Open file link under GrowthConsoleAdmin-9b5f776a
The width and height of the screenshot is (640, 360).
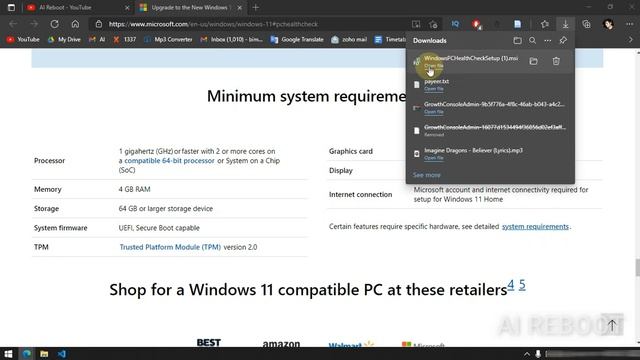pos(433,111)
